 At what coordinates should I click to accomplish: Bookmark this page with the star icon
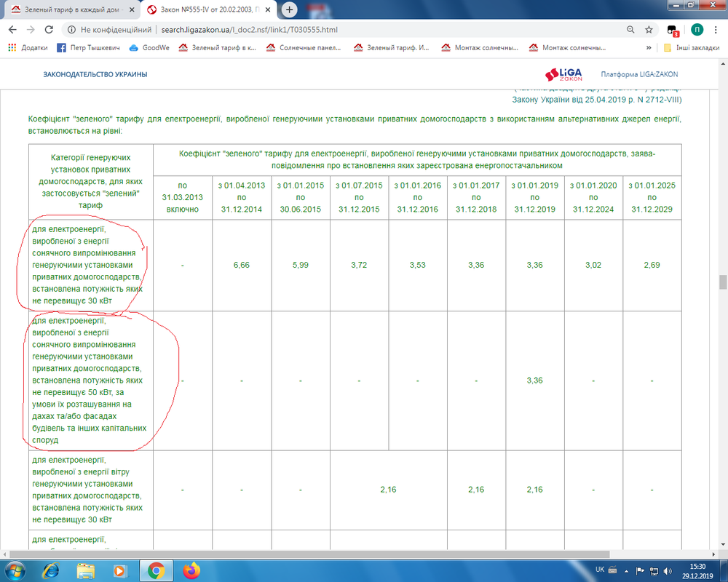[649, 30]
